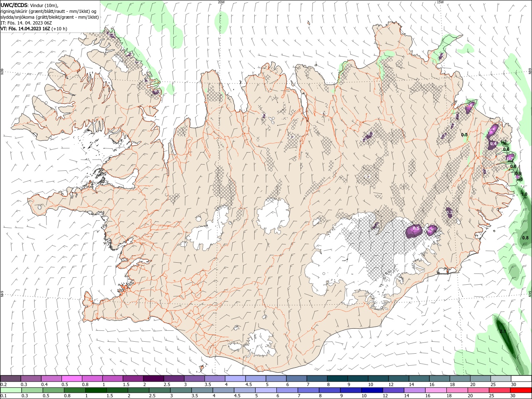The height and width of the screenshot is (399, 532).
Task: Click the violet swatch at 12 in rain scale
Action: (393, 390)
